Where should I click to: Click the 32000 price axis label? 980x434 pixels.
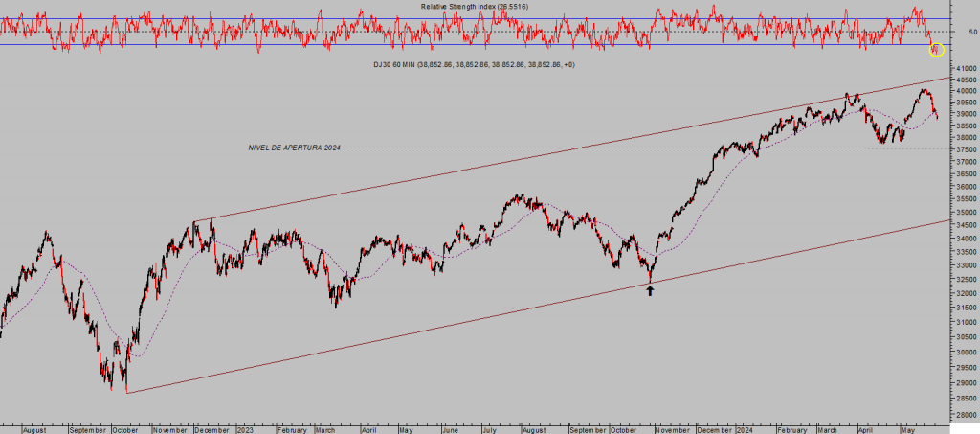click(x=967, y=294)
